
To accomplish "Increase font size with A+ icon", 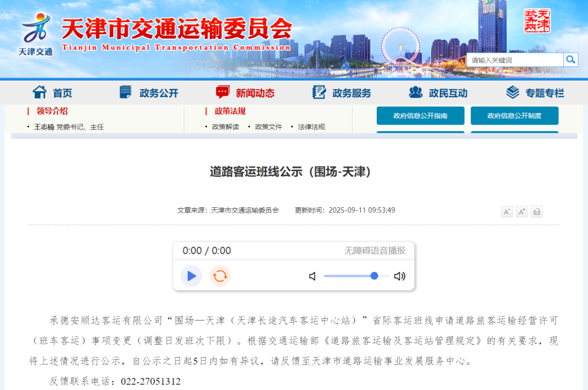I will click(x=522, y=212).
